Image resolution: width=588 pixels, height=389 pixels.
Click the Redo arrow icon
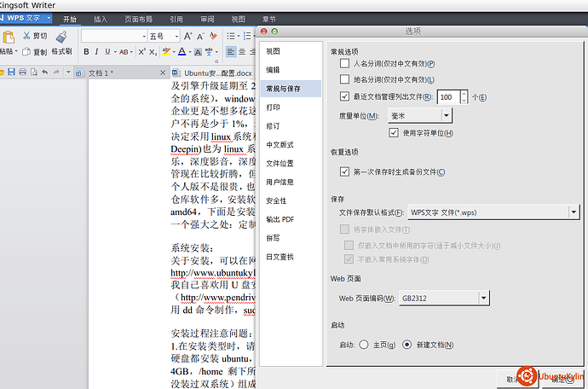tap(56, 73)
